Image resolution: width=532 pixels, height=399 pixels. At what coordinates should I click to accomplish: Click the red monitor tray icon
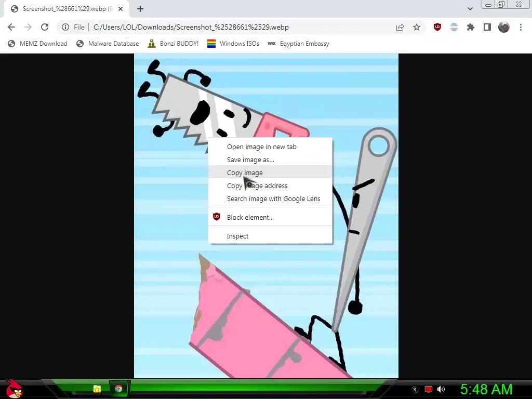[429, 389]
